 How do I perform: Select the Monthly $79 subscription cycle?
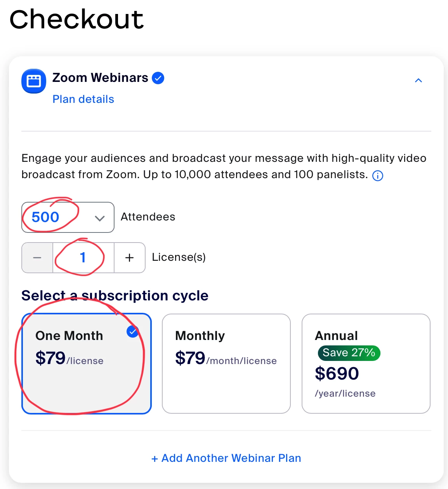pos(226,364)
